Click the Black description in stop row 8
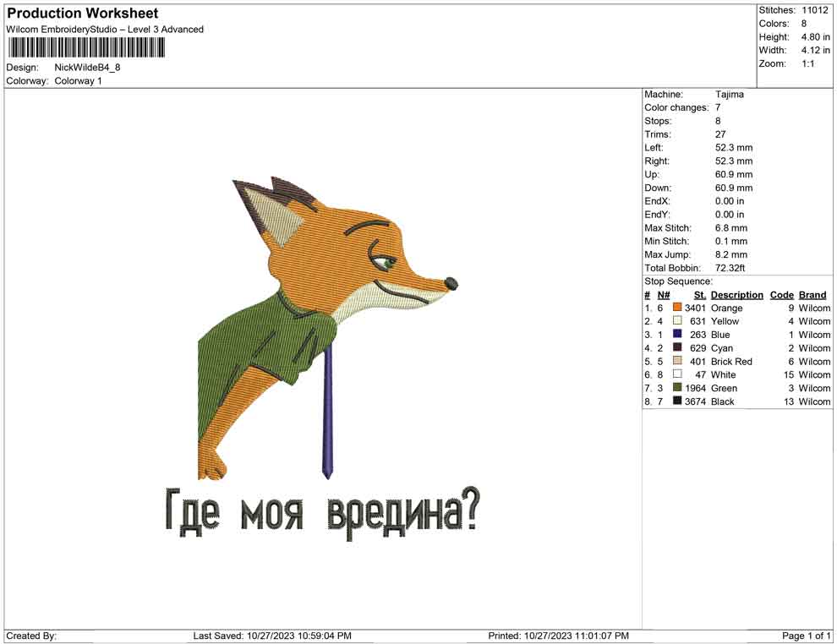Image resolution: width=837 pixels, height=644 pixels. (722, 401)
